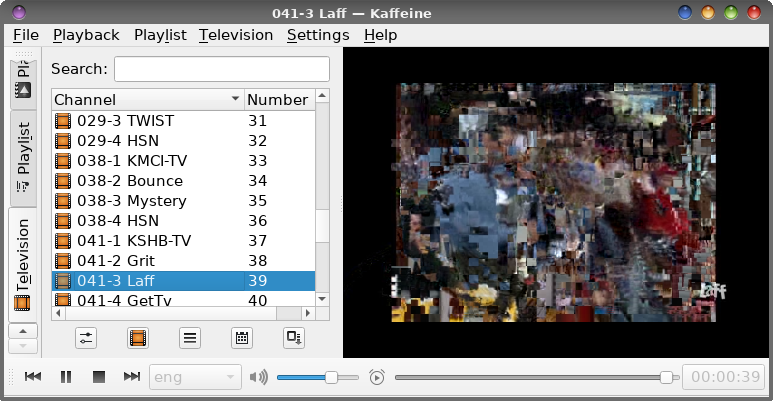Sort by the Channel column header

(147, 100)
